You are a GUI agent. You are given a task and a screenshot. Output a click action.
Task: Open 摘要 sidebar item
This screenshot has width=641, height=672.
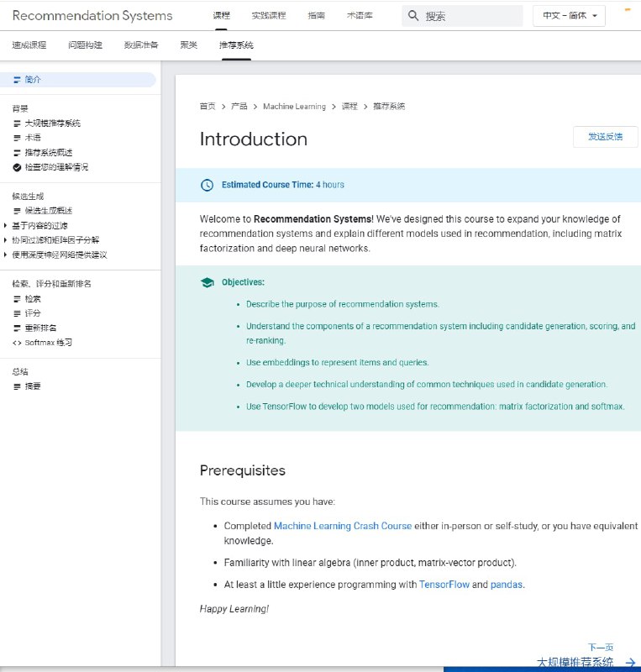coord(33,386)
